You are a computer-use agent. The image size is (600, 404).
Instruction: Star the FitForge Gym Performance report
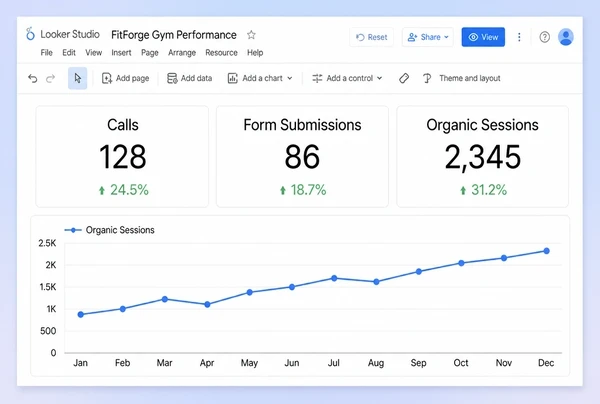coord(251,35)
